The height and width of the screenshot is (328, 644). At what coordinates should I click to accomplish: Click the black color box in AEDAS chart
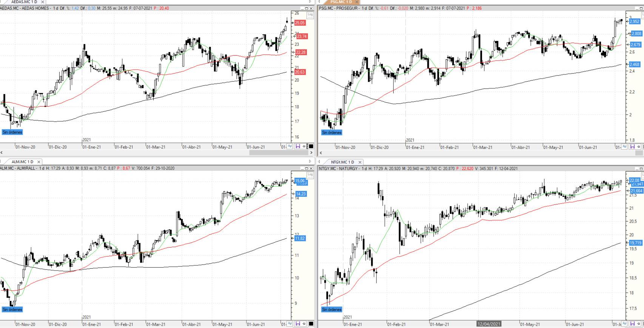[x=311, y=147]
